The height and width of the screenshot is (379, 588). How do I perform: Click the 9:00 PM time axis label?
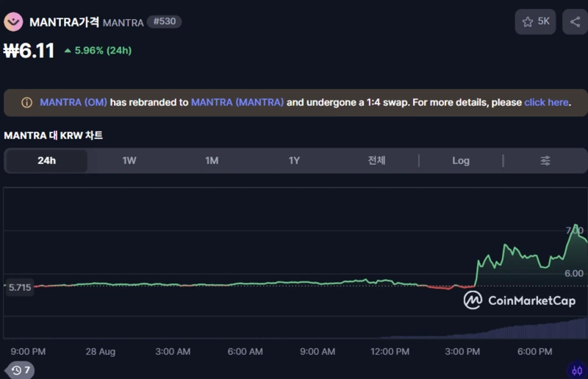[28, 352]
